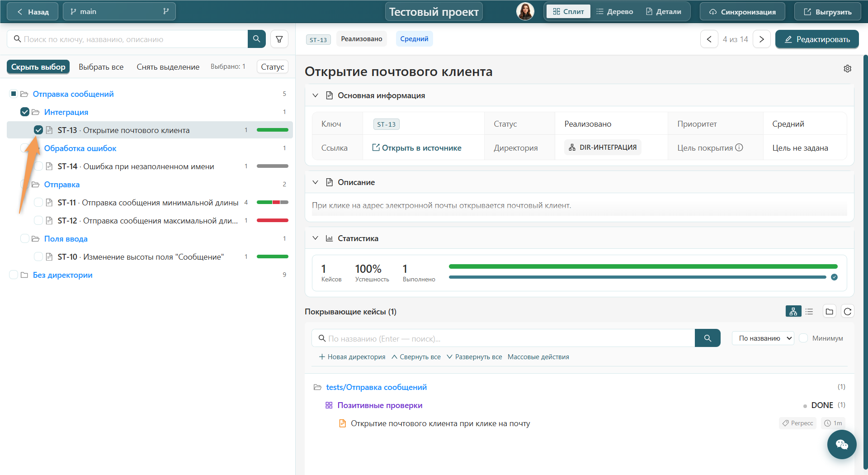Open the Статус dropdown in left panel
This screenshot has height=475, width=868.
(x=273, y=67)
